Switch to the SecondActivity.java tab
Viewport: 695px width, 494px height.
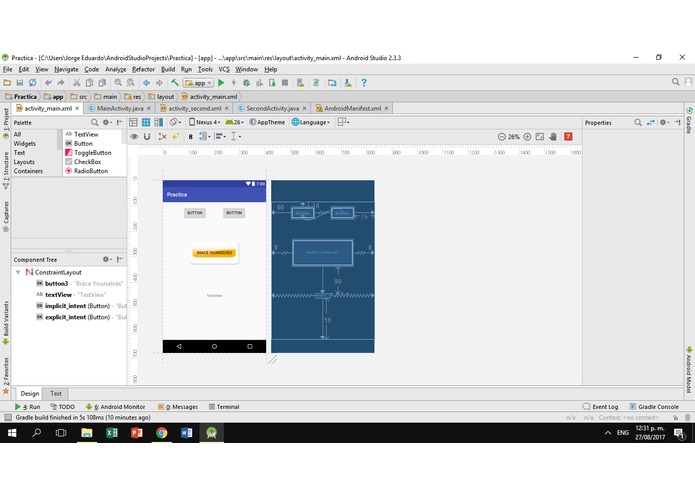pos(272,108)
